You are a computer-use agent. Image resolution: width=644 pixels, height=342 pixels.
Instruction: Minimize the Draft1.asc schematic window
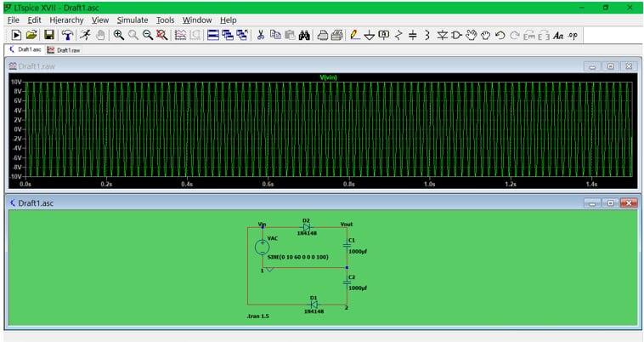592,203
